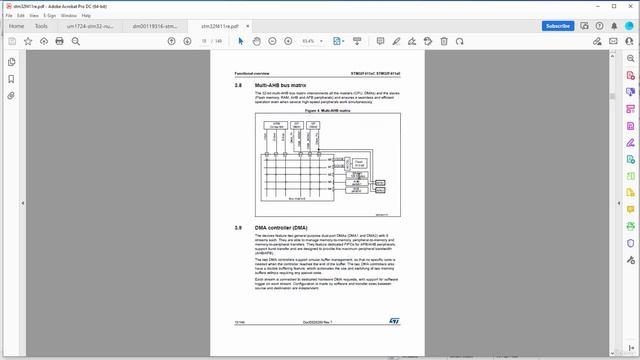The image size is (640, 360).
Task: Open the More Tools wrench icon
Action: coord(631,260)
